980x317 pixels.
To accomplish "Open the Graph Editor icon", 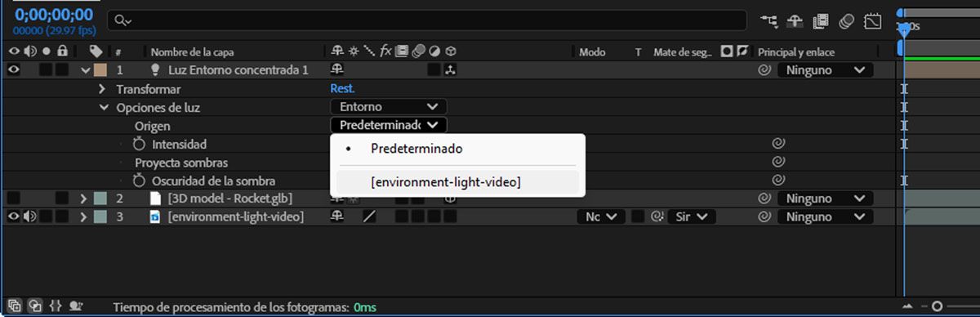I will [x=873, y=21].
